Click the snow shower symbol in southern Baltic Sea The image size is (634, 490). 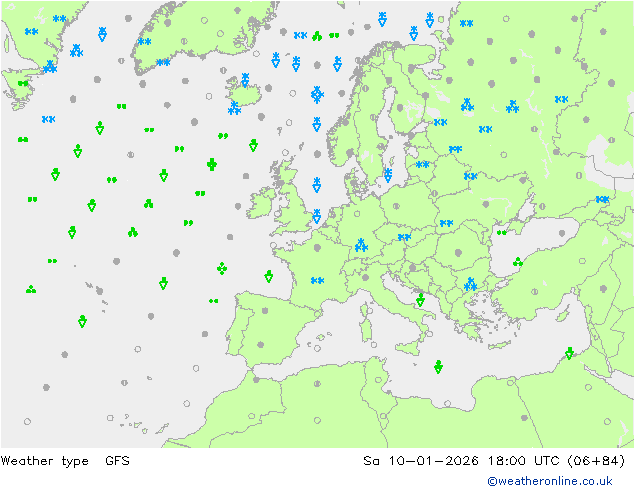[x=388, y=175]
